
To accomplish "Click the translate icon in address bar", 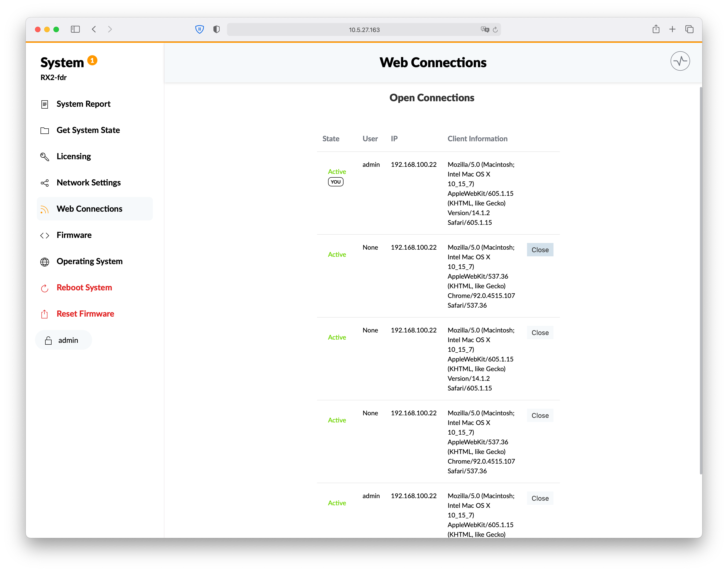I will (x=485, y=29).
